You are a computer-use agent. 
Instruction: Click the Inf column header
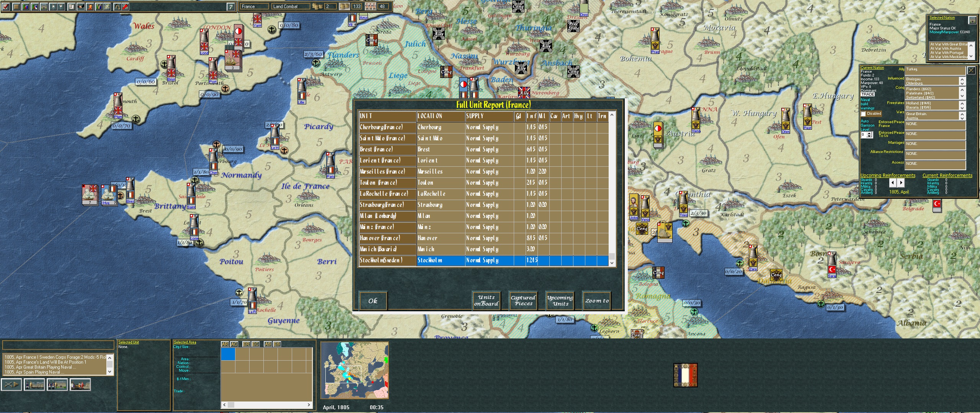tap(531, 116)
